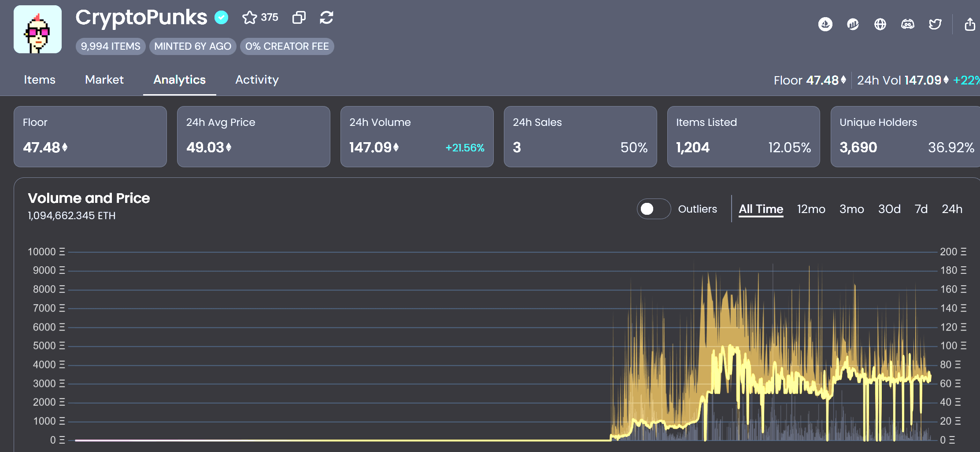Viewport: 980px width, 452px height.
Task: Select the 12mo chart range
Action: point(811,209)
